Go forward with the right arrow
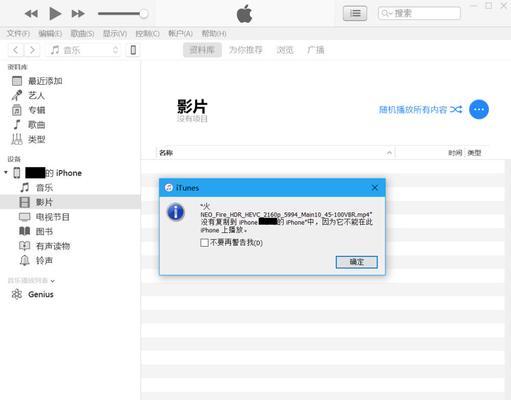Image resolution: width=511 pixels, height=400 pixels. pos(32,50)
